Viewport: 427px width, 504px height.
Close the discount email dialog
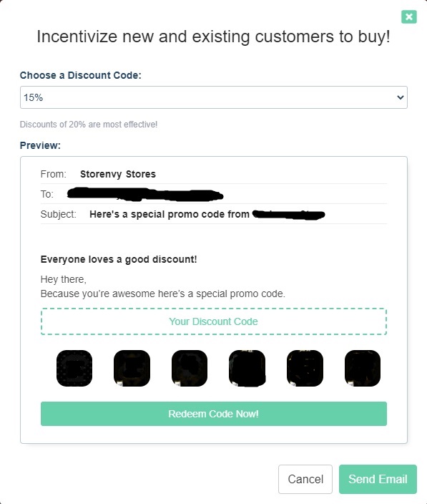click(x=408, y=16)
